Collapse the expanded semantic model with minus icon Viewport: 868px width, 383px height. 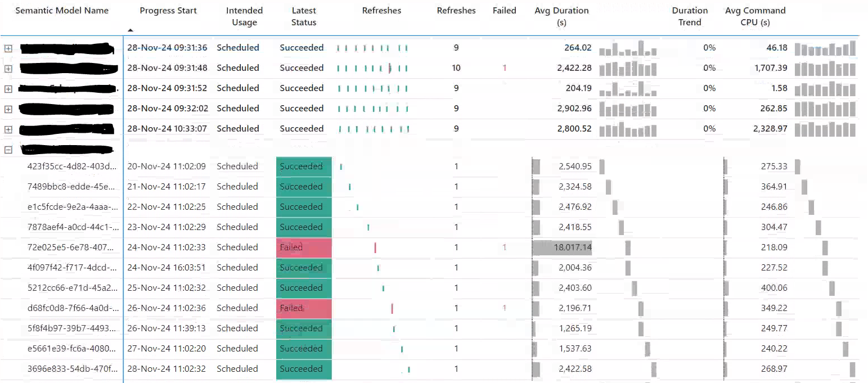(x=8, y=150)
